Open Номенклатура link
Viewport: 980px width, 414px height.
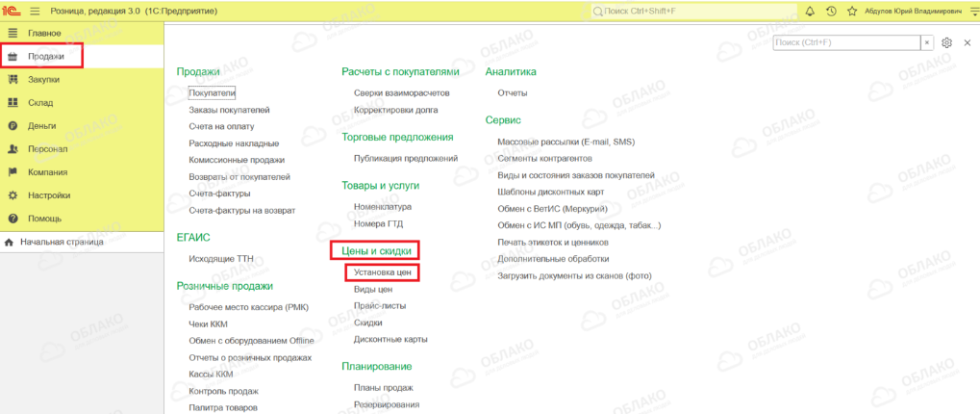(383, 206)
